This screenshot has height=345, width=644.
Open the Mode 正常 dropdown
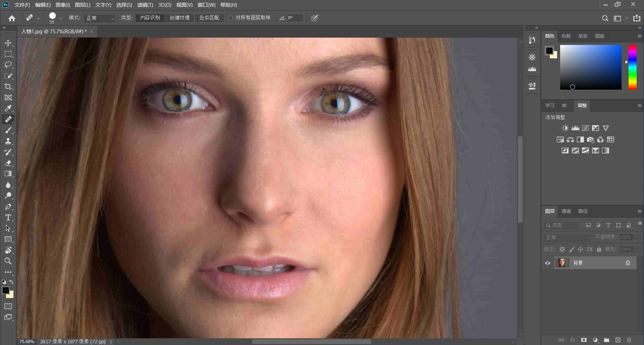(x=99, y=18)
